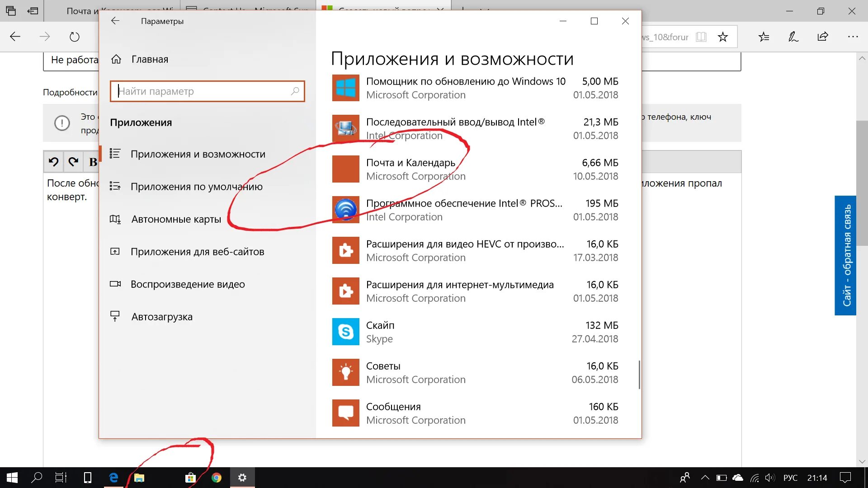The width and height of the screenshot is (868, 488).
Task: Click Сообщения app name in list
Action: (393, 407)
